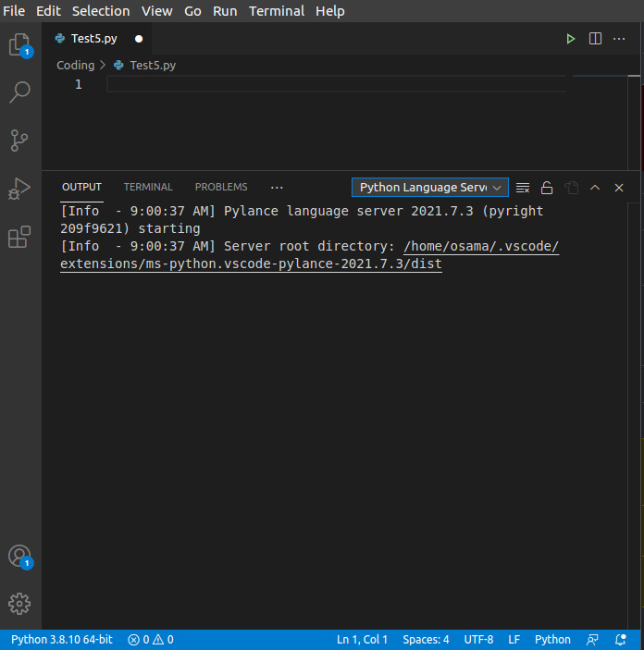This screenshot has height=650, width=644.
Task: Click the feedback icon in status bar
Action: 592,640
